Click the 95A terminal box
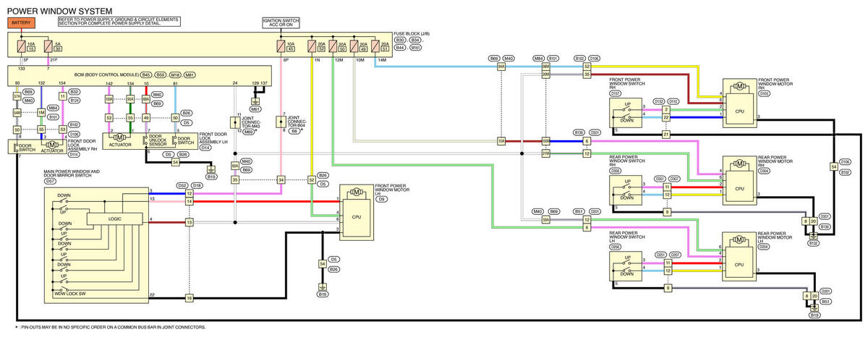The height and width of the screenshot is (340, 868). 131,99
